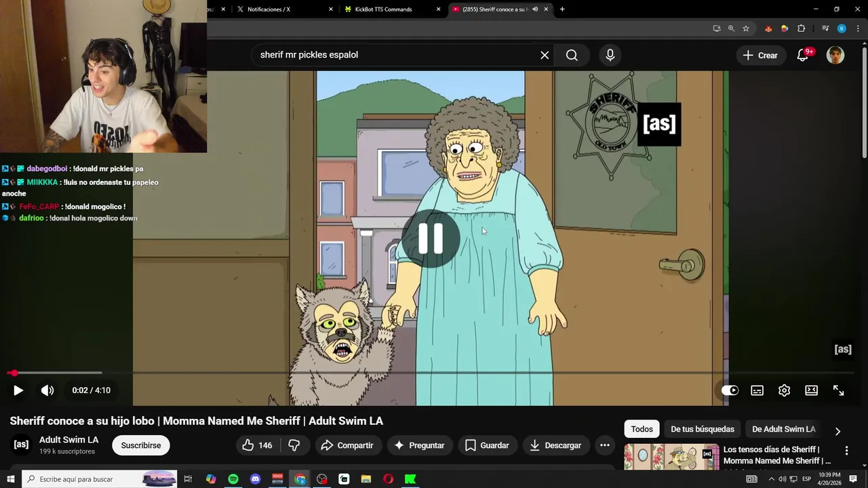The height and width of the screenshot is (488, 868).
Task: Open the YouTube account avatar menu
Action: (835, 56)
